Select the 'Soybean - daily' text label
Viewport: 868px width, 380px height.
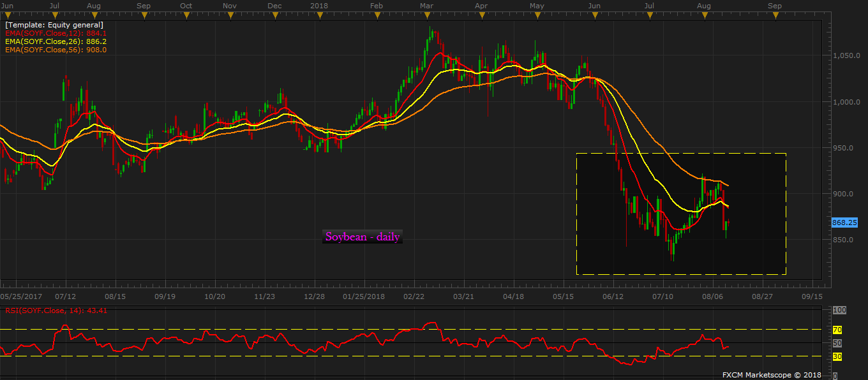click(363, 237)
